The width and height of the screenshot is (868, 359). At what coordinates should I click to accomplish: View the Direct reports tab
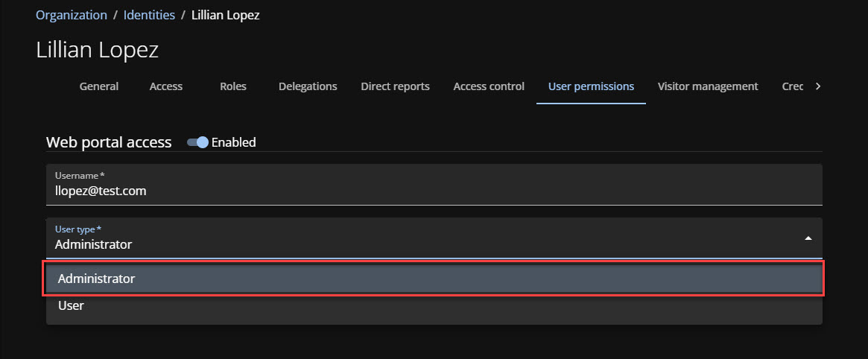click(395, 86)
